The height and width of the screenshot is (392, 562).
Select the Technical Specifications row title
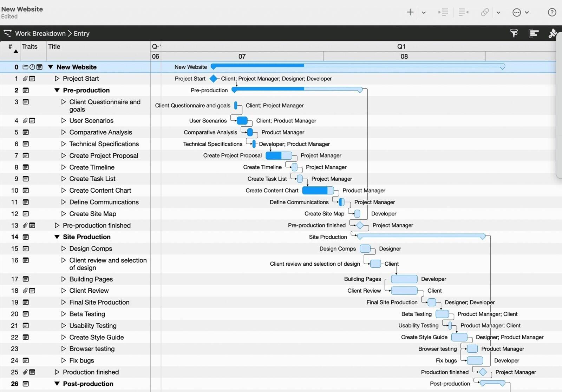pos(104,144)
